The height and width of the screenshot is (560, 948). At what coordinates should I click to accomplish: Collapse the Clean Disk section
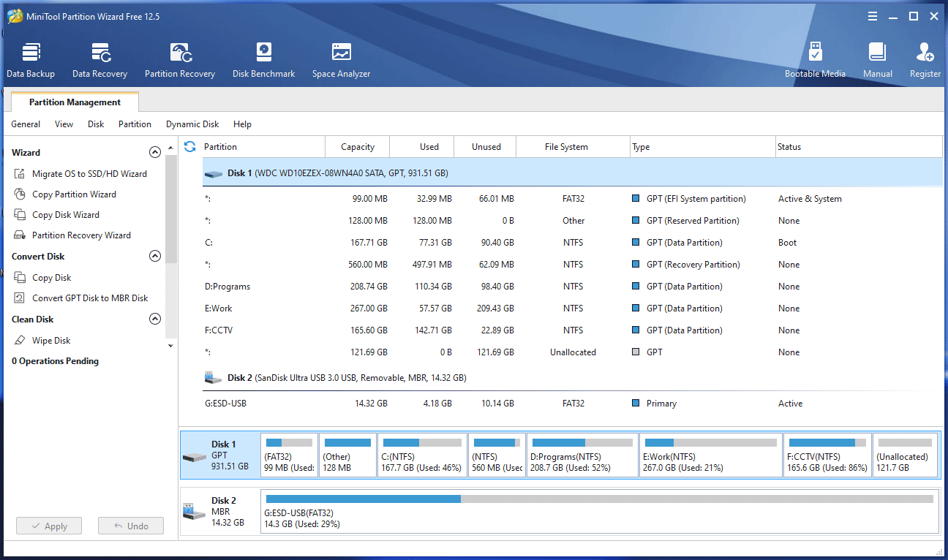154,319
